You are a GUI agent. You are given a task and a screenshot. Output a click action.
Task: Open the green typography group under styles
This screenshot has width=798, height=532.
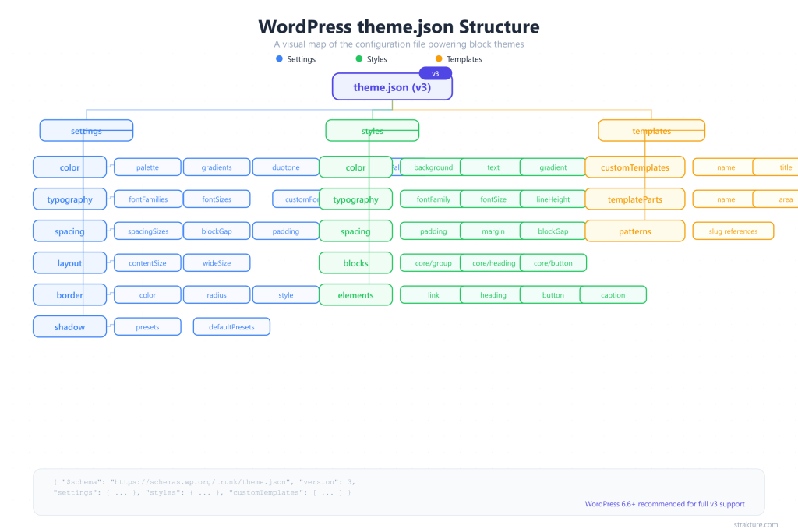click(355, 199)
